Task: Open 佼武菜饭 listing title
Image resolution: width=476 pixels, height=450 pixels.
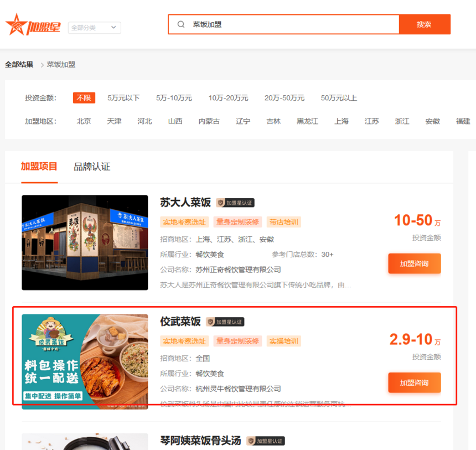Action: click(180, 322)
